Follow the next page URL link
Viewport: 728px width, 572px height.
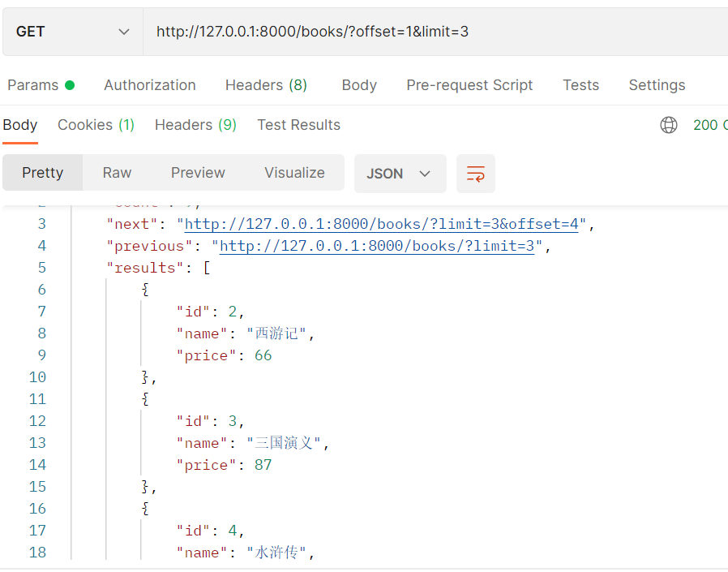[x=381, y=225]
